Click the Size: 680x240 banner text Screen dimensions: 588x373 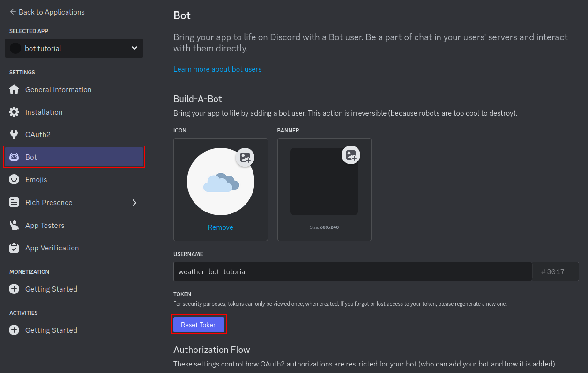point(324,227)
